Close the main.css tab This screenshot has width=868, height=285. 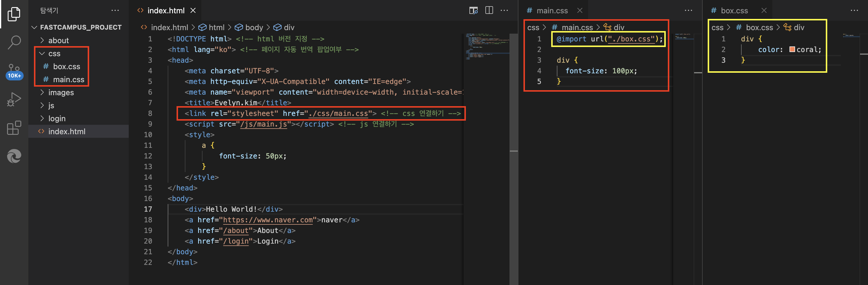[x=580, y=10]
